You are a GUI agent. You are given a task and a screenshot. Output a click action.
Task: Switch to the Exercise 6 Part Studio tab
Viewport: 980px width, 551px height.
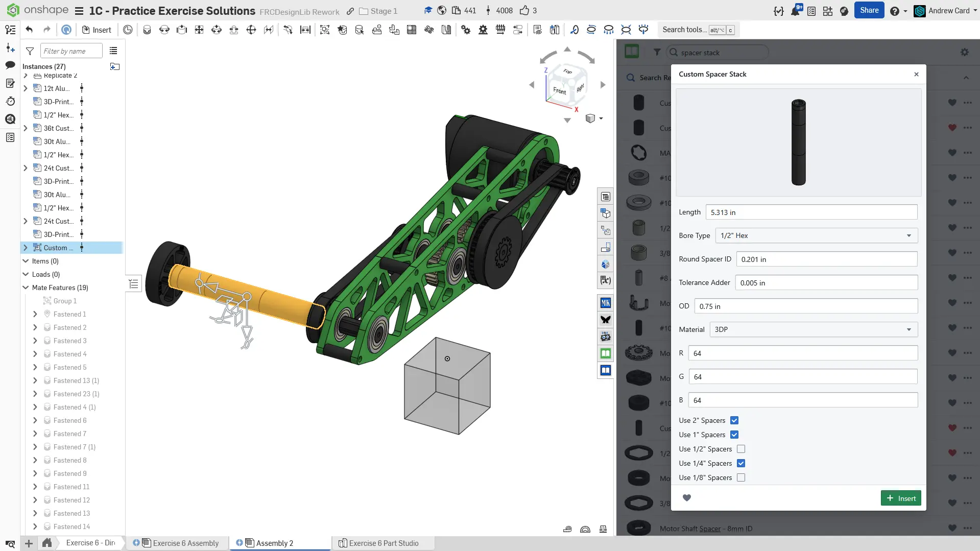coord(383,543)
